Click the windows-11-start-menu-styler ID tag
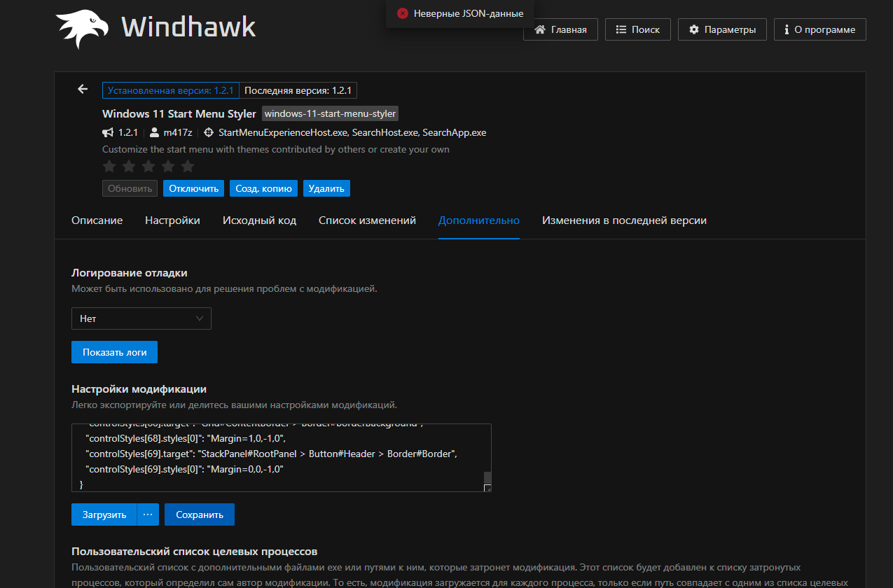Viewport: 893px width, 588px height. point(331,113)
